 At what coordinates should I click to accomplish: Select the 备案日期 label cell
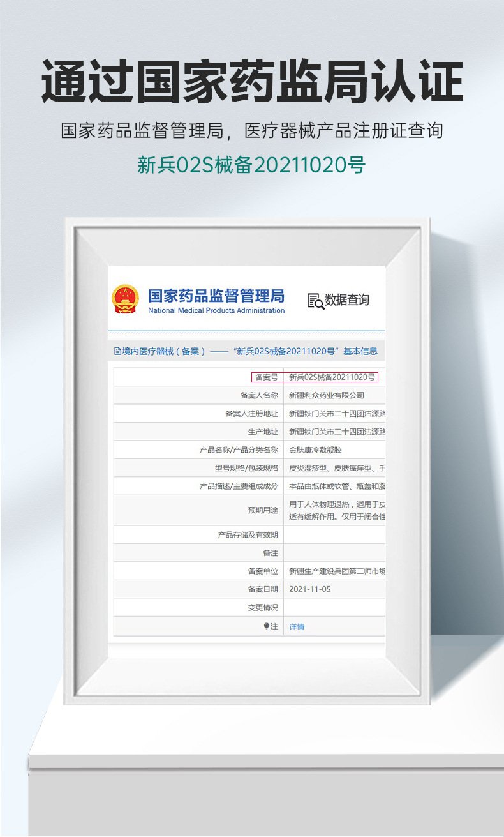coord(199,589)
